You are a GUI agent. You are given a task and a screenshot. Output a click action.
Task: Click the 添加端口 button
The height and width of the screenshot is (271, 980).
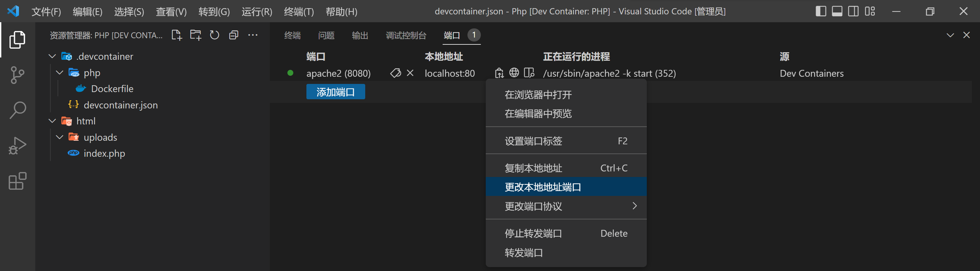tap(335, 92)
